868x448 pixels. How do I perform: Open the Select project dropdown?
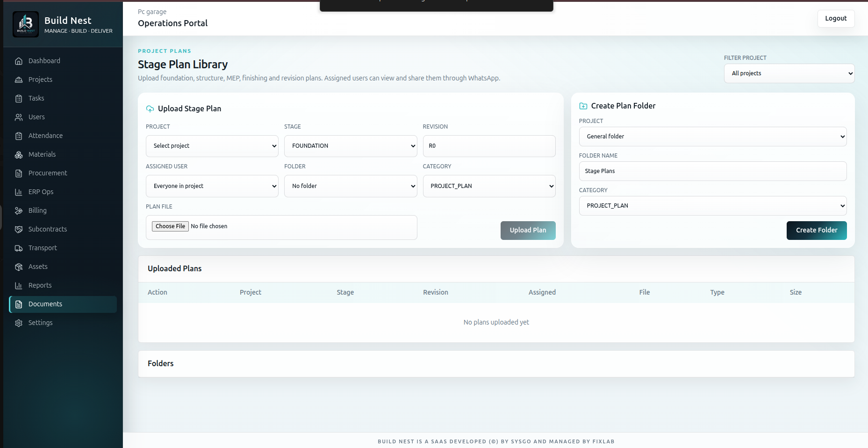[x=212, y=146]
